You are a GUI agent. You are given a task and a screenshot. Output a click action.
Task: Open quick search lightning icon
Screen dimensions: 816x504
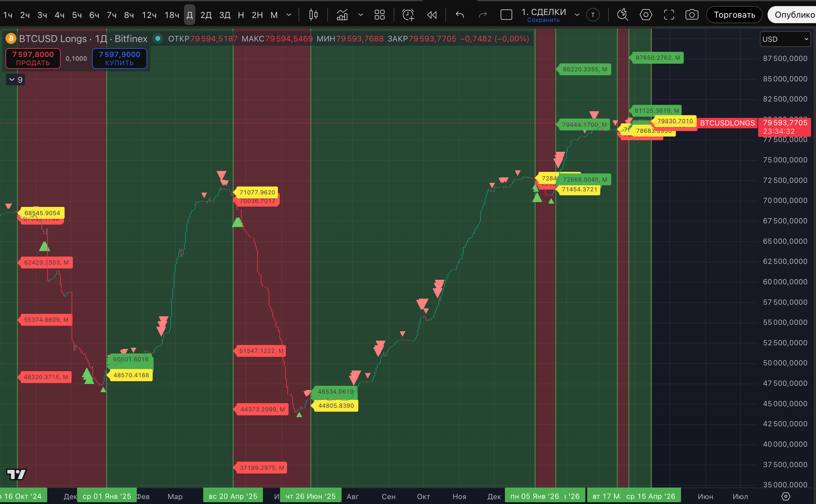(x=622, y=15)
